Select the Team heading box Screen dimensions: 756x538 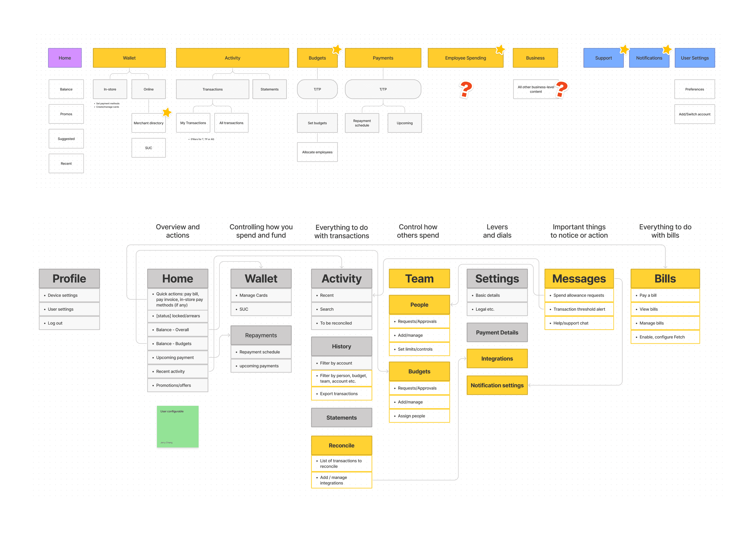[419, 279]
